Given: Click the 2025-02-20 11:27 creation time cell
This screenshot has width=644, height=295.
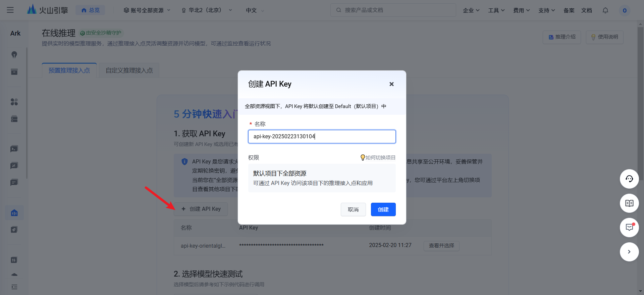Looking at the screenshot, I should click(x=390, y=245).
